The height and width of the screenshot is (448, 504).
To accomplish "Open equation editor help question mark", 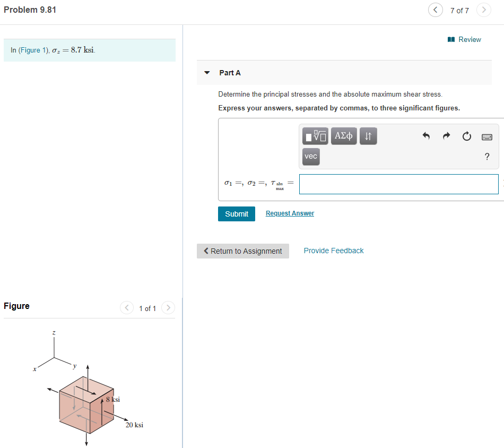I will pyautogui.click(x=487, y=156).
